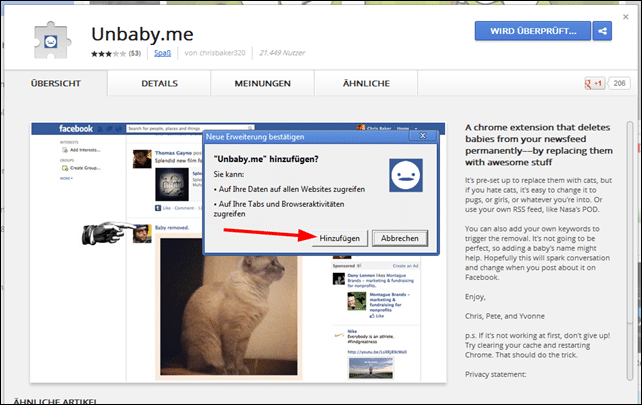Click the Thomas Gayno profile picture
Screen dimensions: 642x405
(x=142, y=159)
